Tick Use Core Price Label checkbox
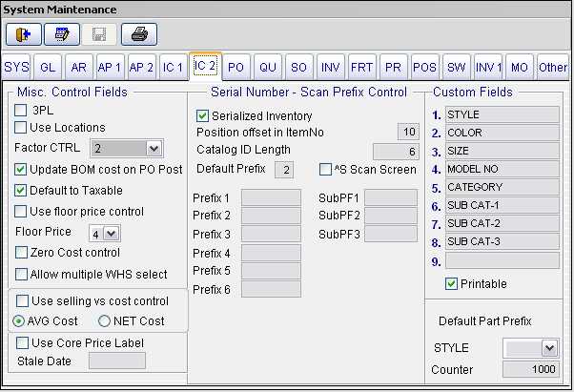Screen dimensions: 574x392 (x=22, y=343)
